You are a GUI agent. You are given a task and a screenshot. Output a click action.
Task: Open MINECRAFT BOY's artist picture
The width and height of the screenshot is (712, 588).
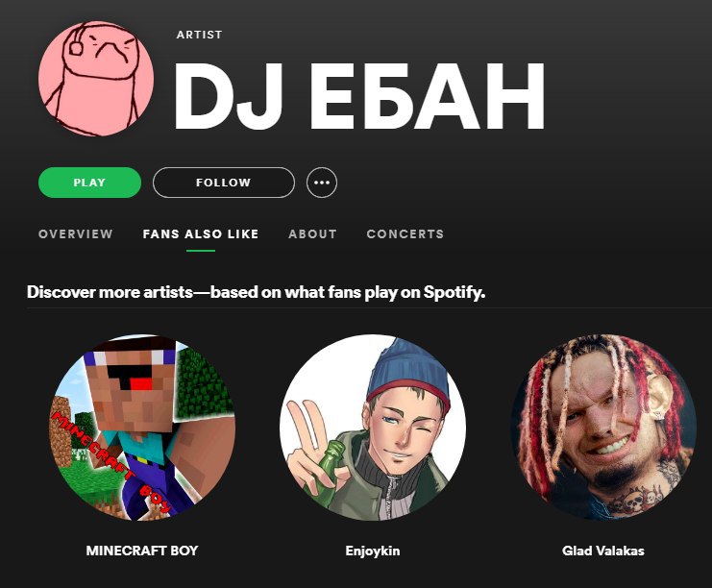click(x=142, y=428)
